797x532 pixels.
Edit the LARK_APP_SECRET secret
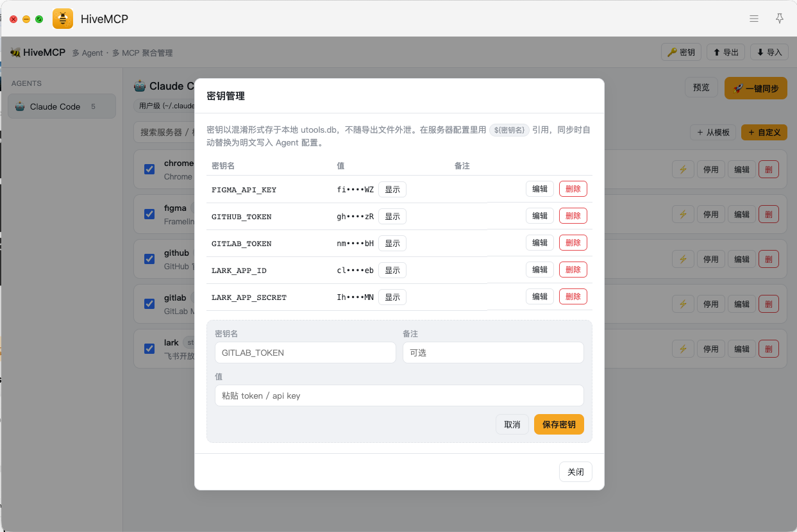540,297
